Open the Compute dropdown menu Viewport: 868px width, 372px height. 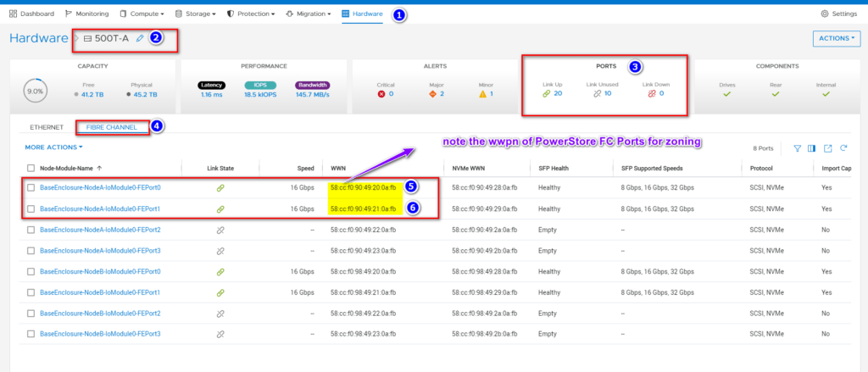tap(142, 14)
